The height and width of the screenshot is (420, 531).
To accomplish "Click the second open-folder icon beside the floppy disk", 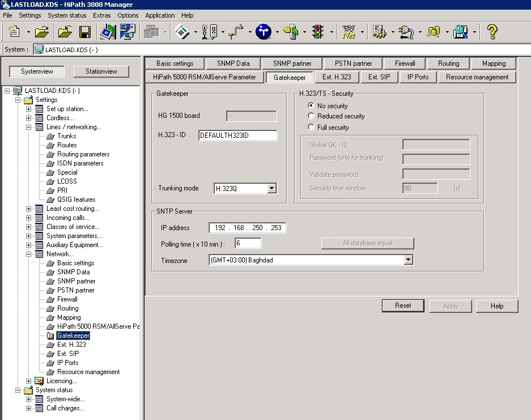I will point(65,32).
